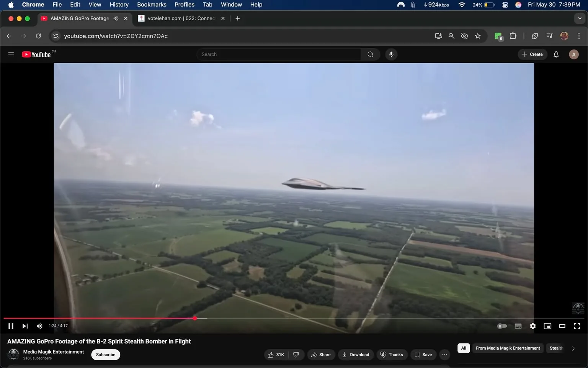Open the Chrome Bookmarks menu
Viewport: 588px width, 368px height.
tap(151, 4)
